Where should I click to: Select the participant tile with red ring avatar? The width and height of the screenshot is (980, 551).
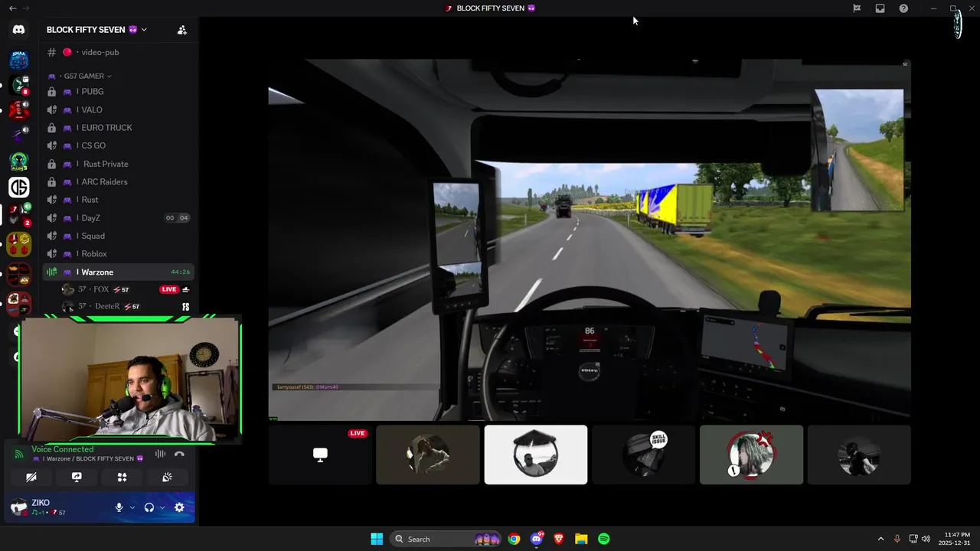[x=751, y=455]
